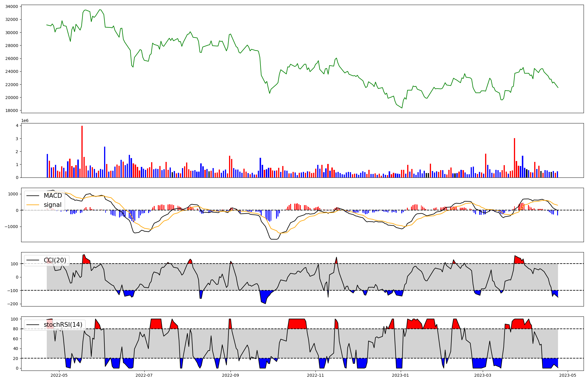Click the 2023-05 date tick label

tap(567, 375)
